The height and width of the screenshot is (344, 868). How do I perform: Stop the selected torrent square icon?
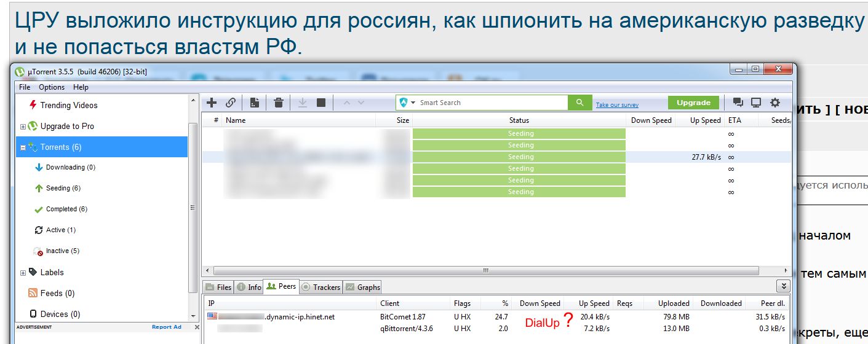[x=321, y=103]
